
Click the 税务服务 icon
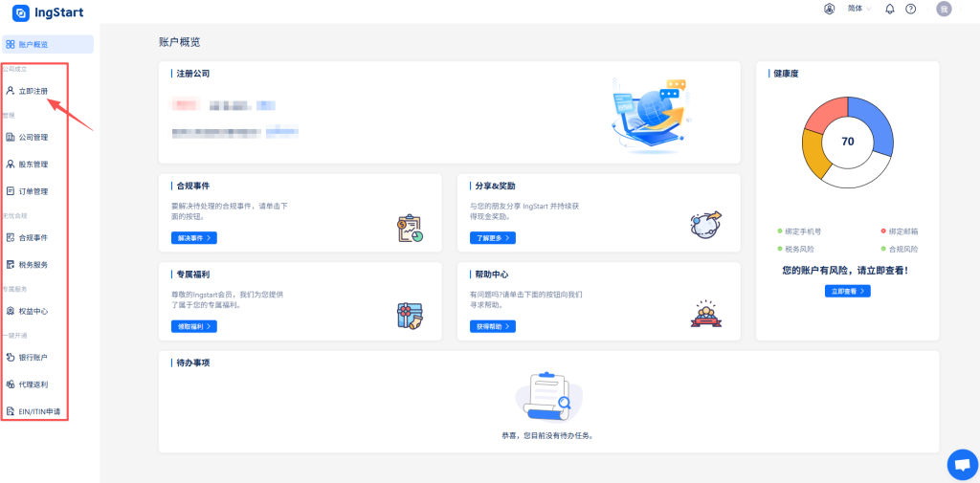(10, 264)
